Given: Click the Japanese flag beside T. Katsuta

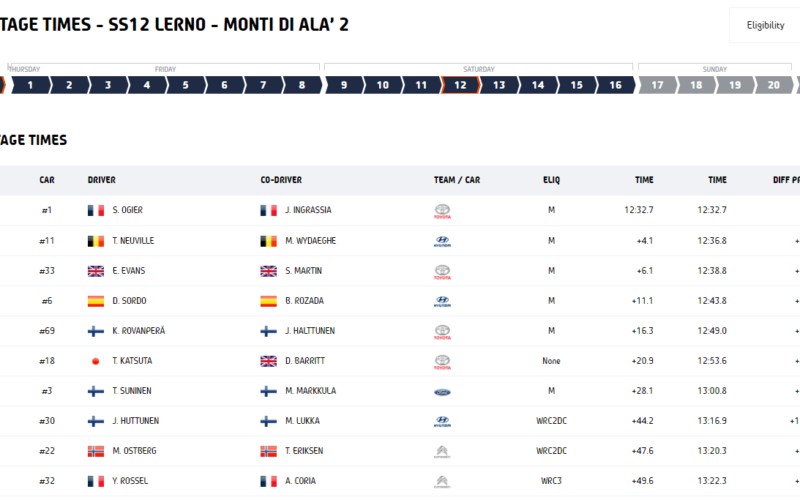Looking at the screenshot, I should click(95, 361).
